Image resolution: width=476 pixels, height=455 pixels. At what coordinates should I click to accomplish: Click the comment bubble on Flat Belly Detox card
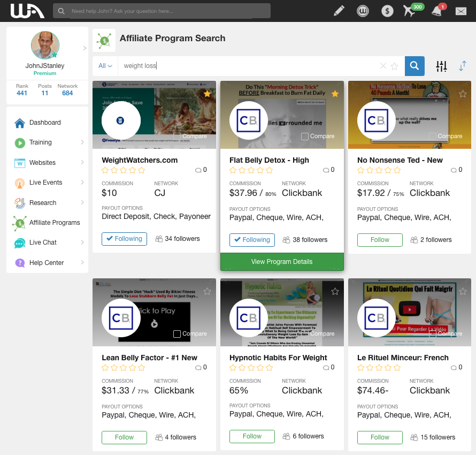[x=326, y=170]
